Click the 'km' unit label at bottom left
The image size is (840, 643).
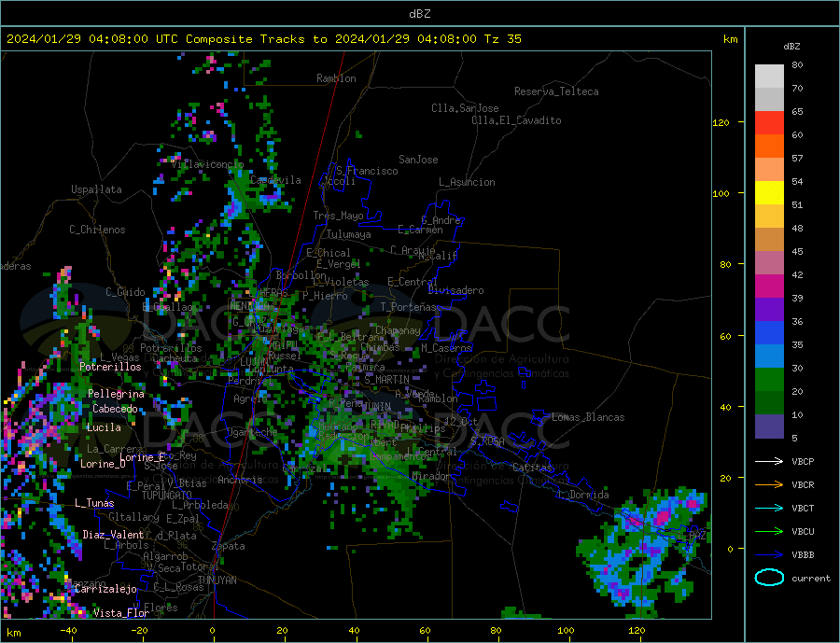[x=14, y=633]
